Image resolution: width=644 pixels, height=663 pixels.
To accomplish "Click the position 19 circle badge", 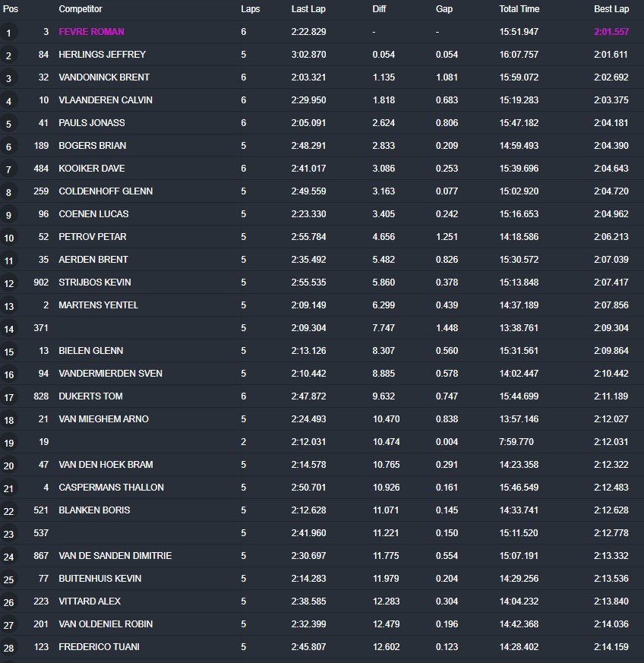I will pyautogui.click(x=9, y=443).
